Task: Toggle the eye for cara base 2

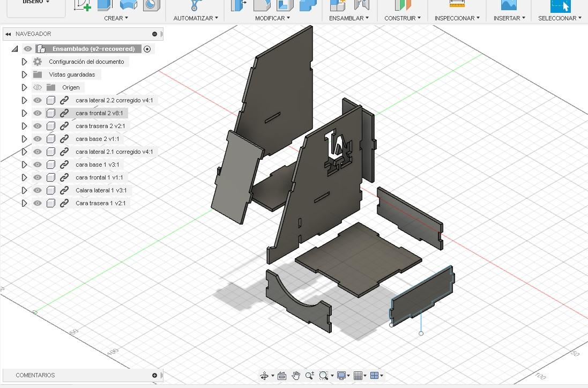Action: 37,139
